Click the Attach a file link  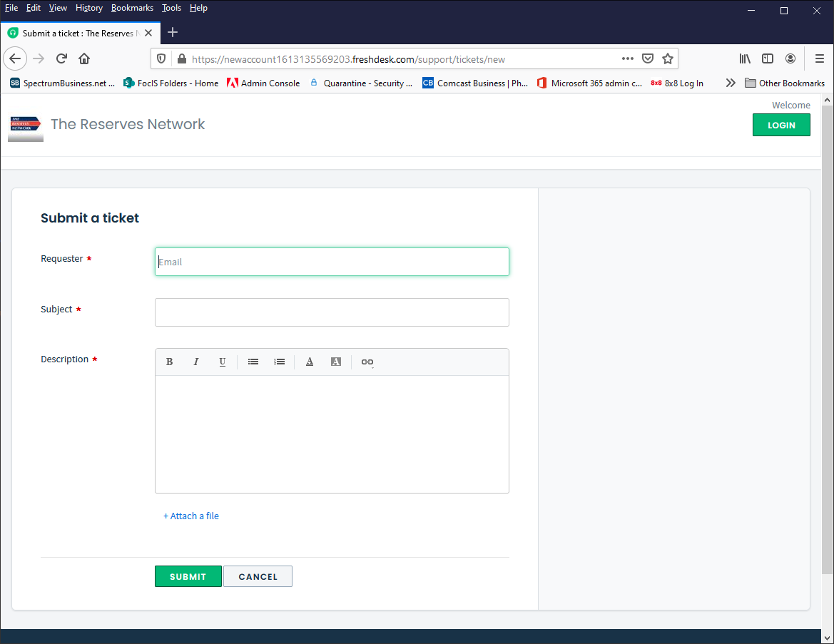tap(191, 516)
